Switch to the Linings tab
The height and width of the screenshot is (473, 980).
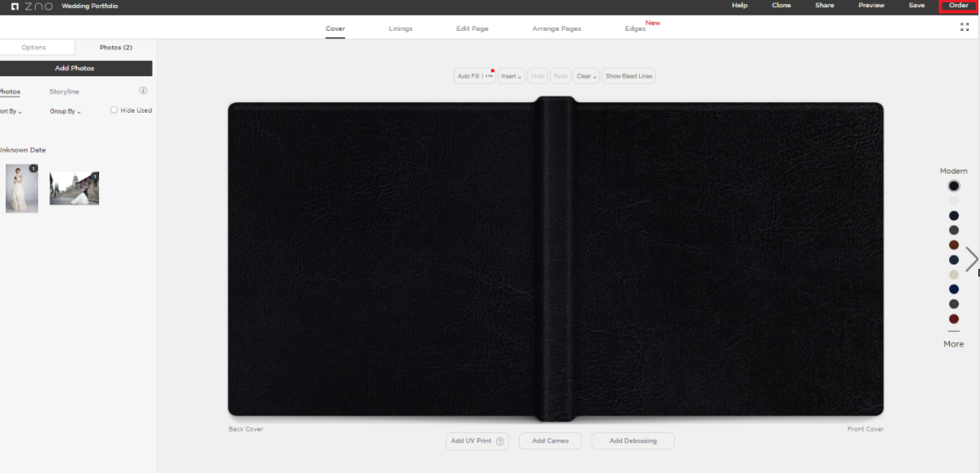point(400,28)
